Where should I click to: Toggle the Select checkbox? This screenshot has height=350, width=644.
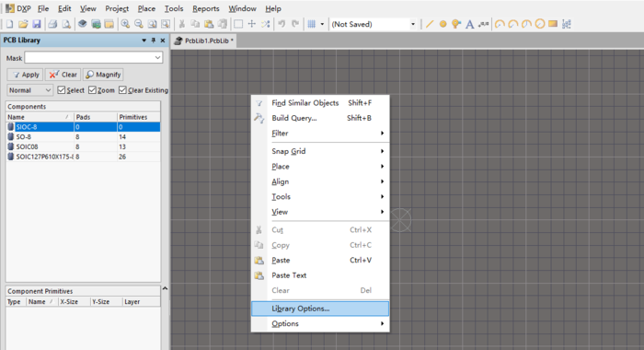tap(62, 90)
